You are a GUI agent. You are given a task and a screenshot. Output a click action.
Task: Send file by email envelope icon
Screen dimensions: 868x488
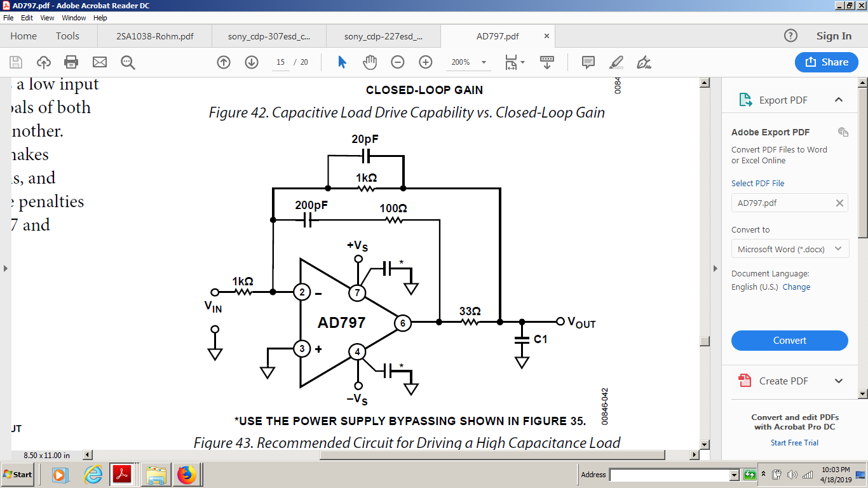100,62
